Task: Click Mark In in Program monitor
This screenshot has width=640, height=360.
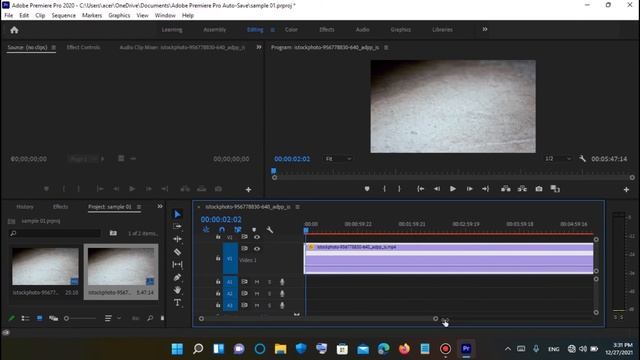Action: coord(384,189)
